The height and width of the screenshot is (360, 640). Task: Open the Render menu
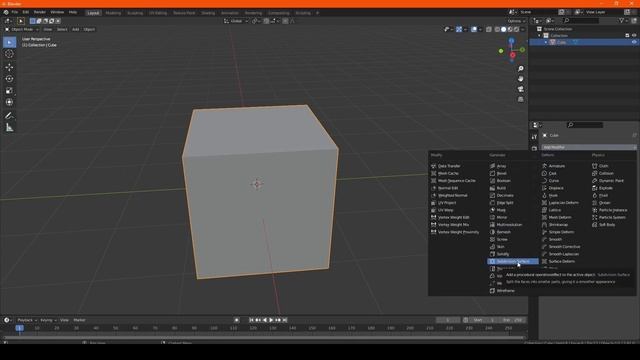[x=40, y=12]
